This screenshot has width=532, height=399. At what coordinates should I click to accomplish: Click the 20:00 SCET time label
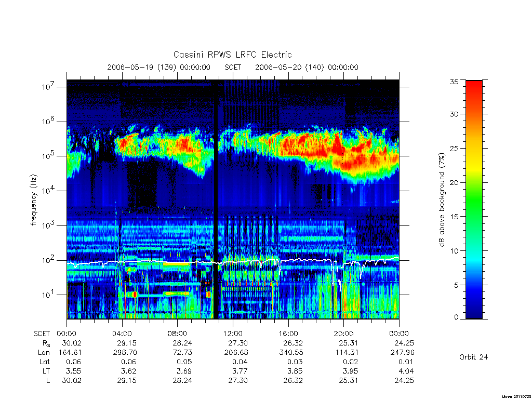[343, 334]
